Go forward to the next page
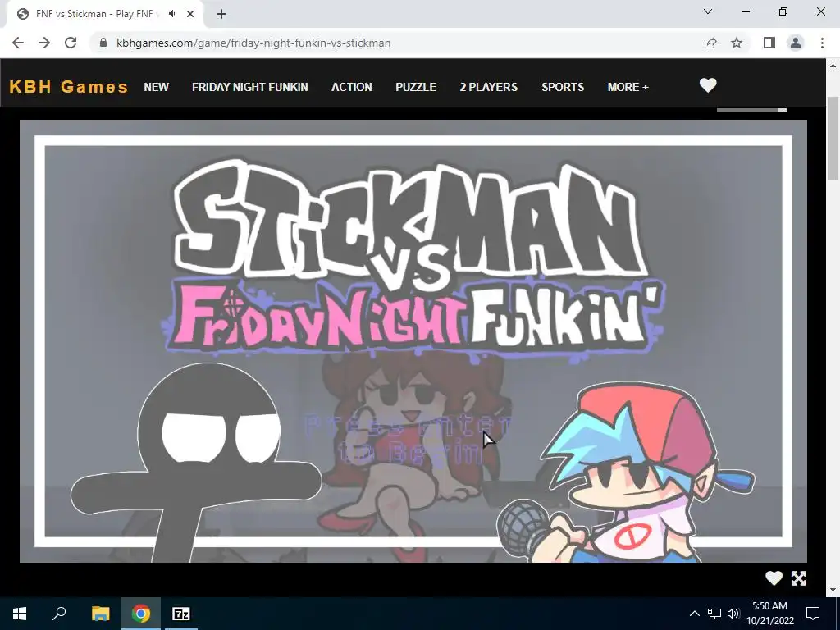Screen dimensions: 840x630 coord(44,43)
